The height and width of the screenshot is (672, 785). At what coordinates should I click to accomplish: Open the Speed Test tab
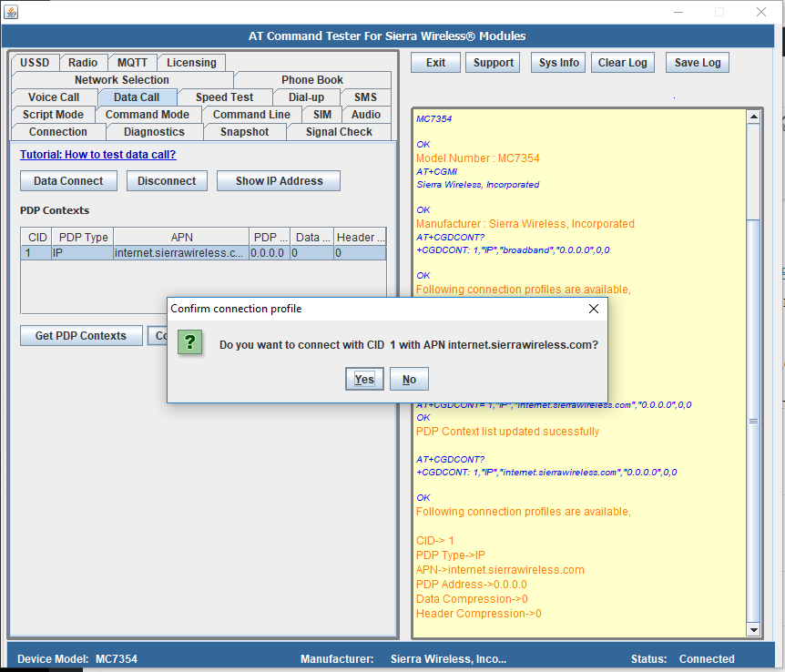tap(224, 97)
